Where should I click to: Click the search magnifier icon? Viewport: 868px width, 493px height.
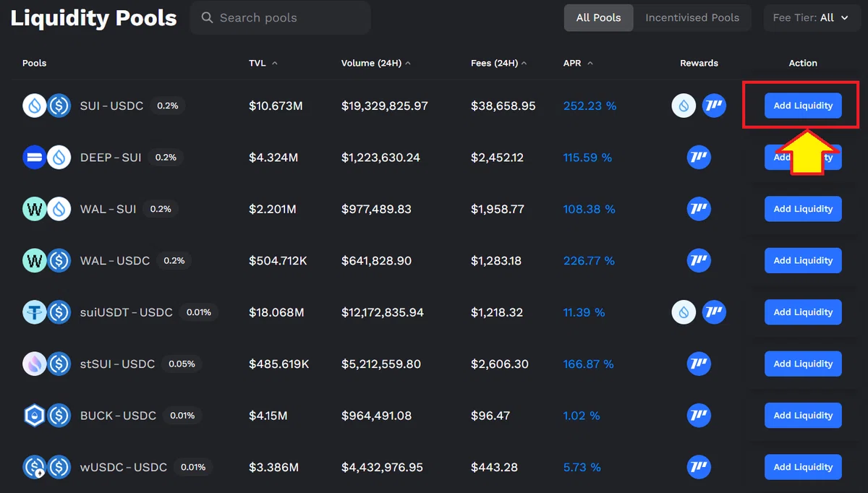click(207, 18)
